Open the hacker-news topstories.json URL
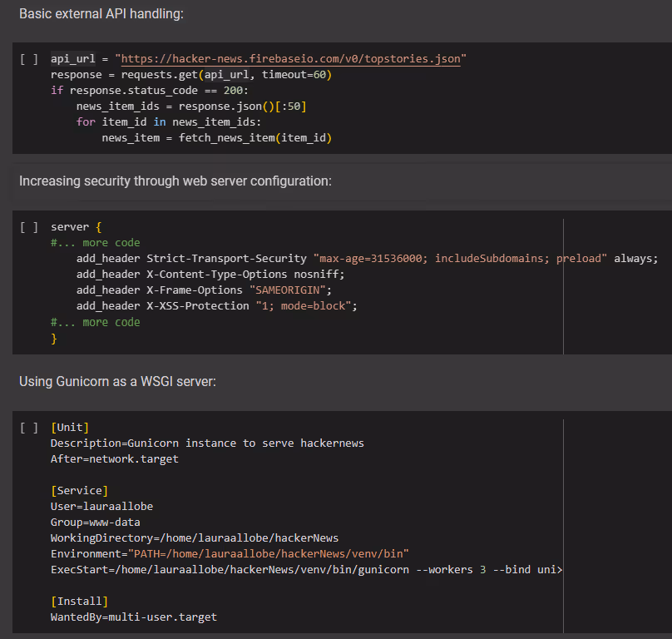This screenshot has width=672, height=639. point(291,59)
